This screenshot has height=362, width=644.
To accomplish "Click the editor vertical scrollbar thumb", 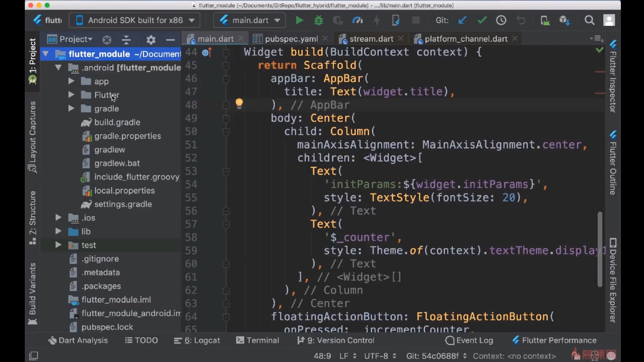I will point(600,249).
